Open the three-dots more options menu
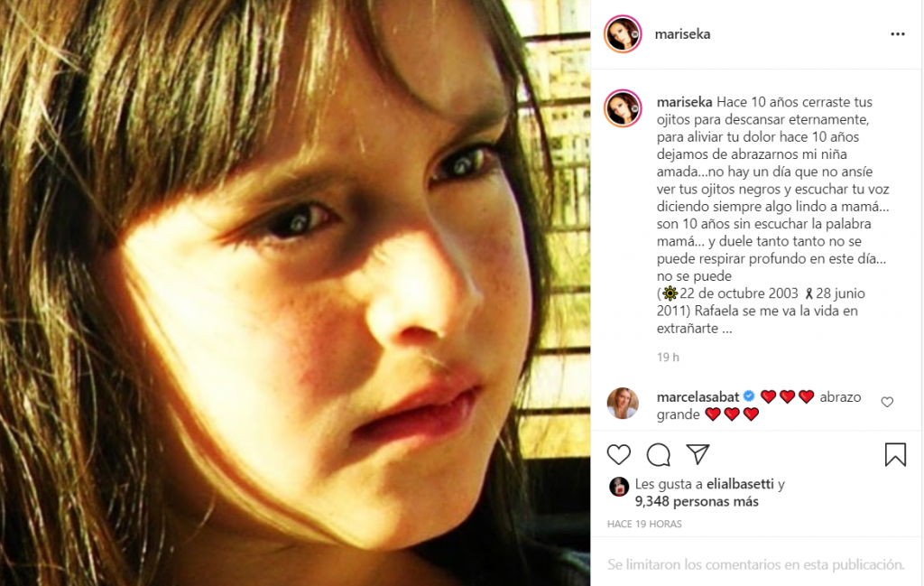The height and width of the screenshot is (586, 924). pos(898,34)
